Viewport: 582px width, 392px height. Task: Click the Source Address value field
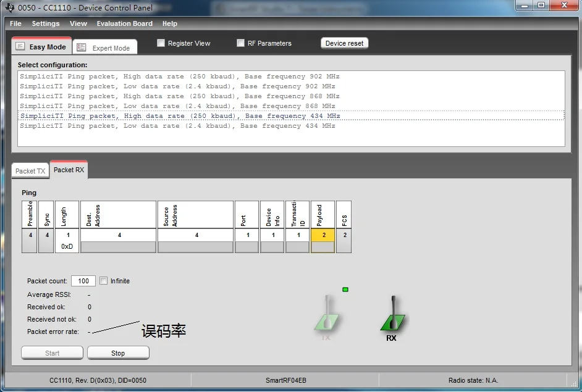click(x=196, y=247)
